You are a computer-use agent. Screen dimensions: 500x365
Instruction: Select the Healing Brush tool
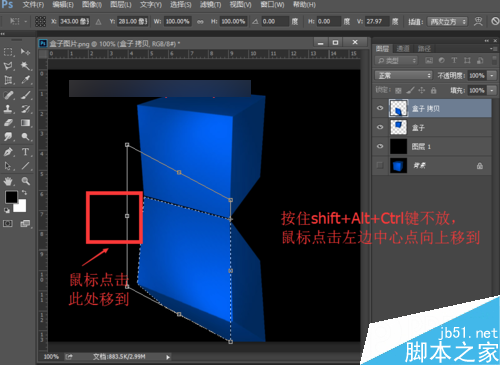(x=8, y=95)
